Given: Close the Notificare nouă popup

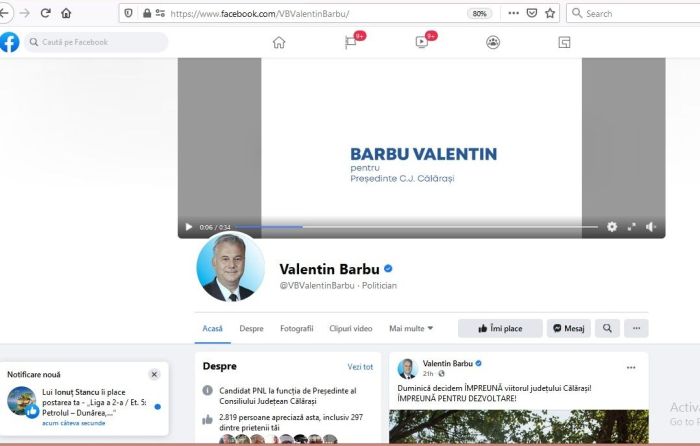Looking at the screenshot, I should 154,374.
